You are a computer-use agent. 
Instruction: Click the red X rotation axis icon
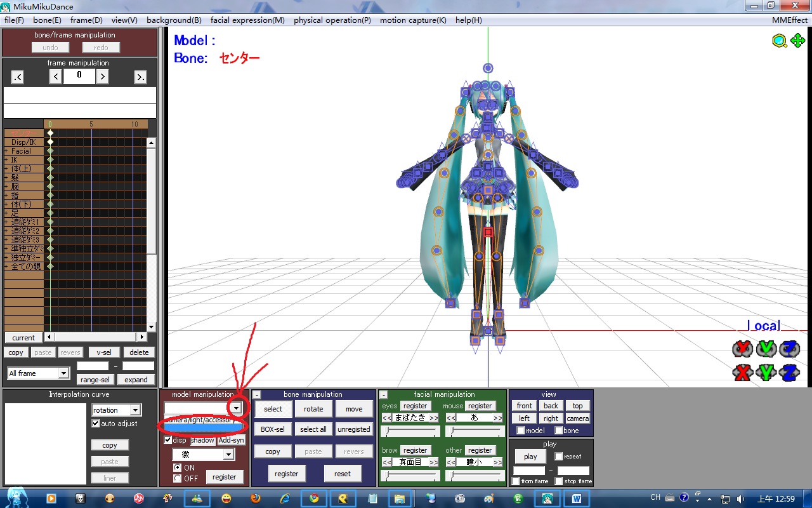pyautogui.click(x=742, y=349)
